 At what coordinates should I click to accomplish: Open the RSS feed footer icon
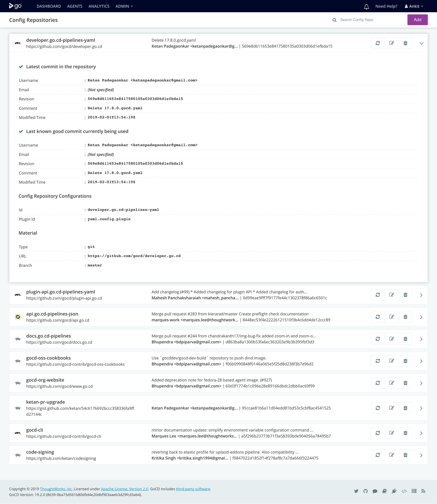tap(423, 491)
